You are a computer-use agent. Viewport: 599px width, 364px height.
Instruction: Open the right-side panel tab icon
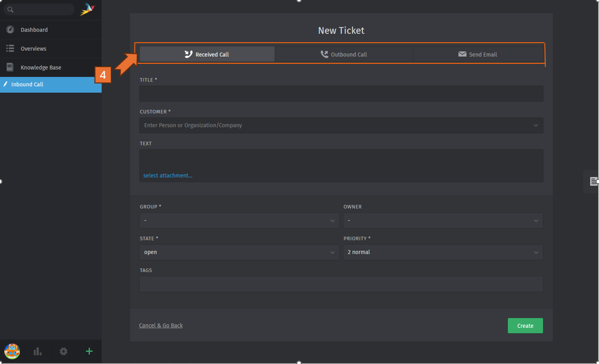point(593,181)
